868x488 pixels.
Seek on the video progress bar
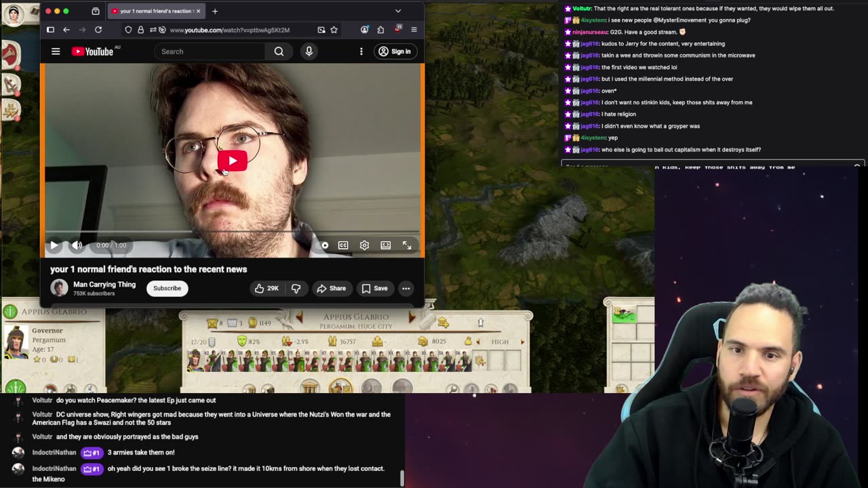coord(233,232)
